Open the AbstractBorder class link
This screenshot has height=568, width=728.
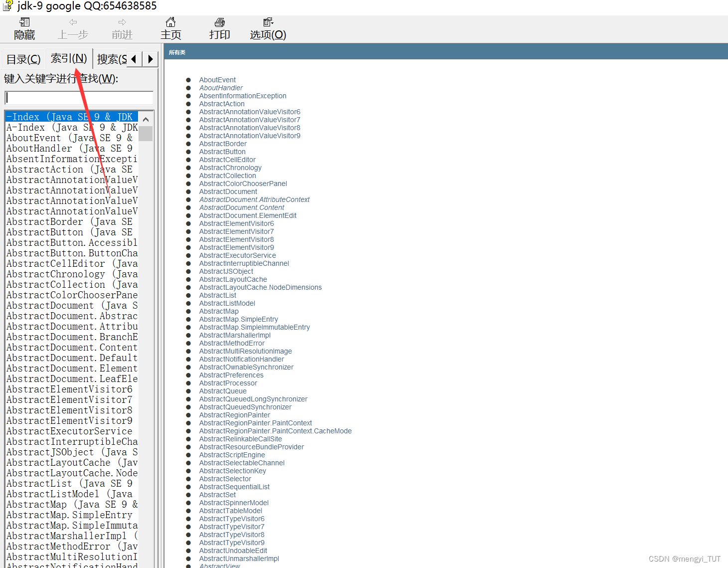point(223,144)
